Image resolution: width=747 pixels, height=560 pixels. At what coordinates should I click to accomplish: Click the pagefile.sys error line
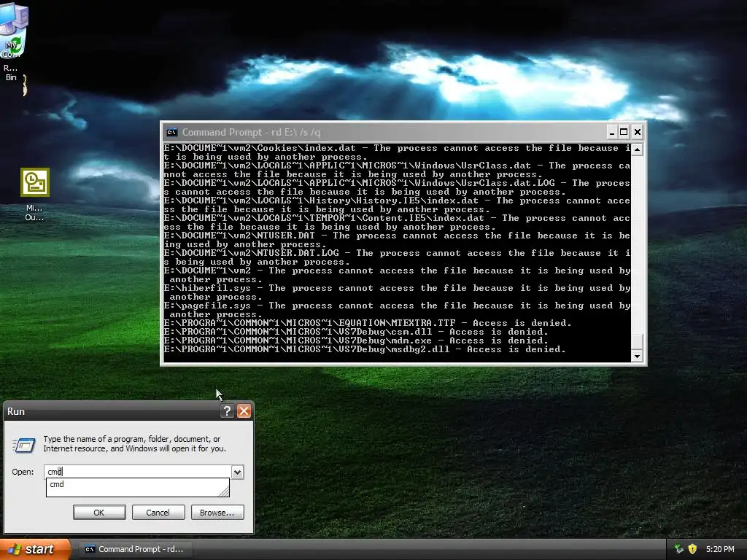click(397, 310)
